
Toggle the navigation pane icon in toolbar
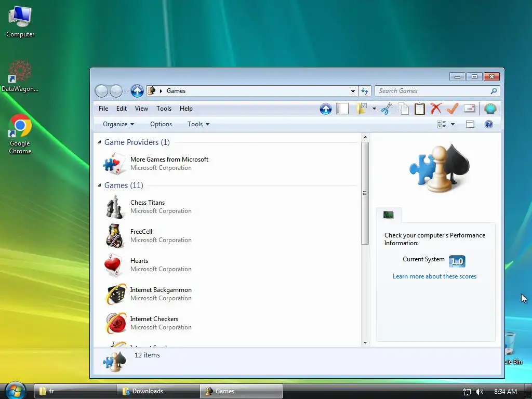point(342,109)
